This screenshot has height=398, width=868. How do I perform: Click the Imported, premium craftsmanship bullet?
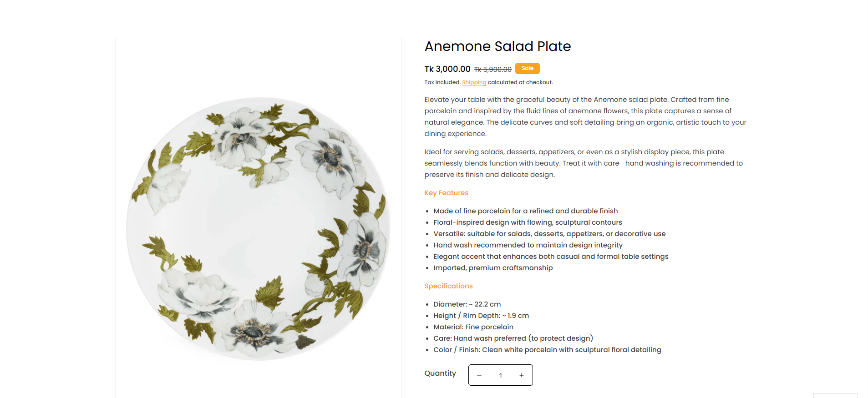(x=492, y=268)
